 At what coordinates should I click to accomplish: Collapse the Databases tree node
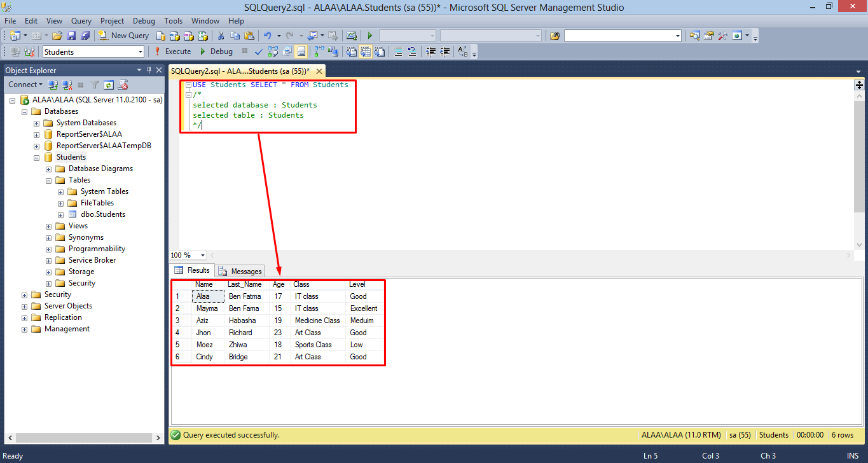click(x=24, y=111)
